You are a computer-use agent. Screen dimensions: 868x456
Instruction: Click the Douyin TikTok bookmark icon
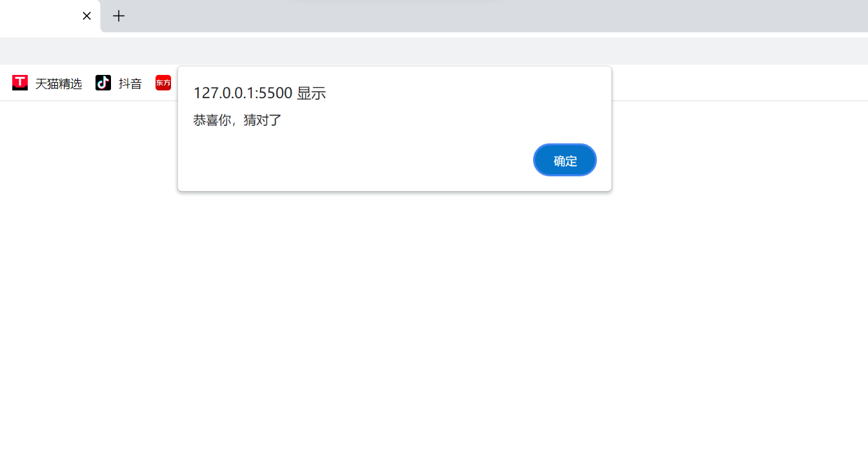click(103, 83)
